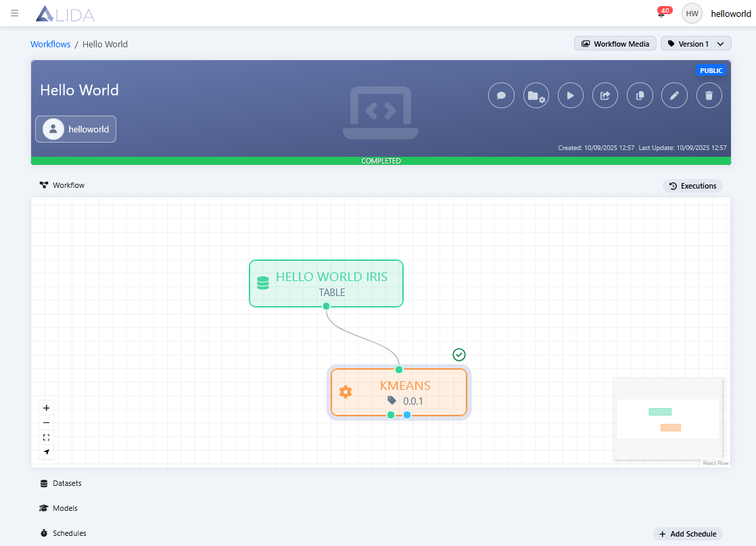This screenshot has height=546, width=756.
Task: Open the Executions history
Action: [x=693, y=186]
